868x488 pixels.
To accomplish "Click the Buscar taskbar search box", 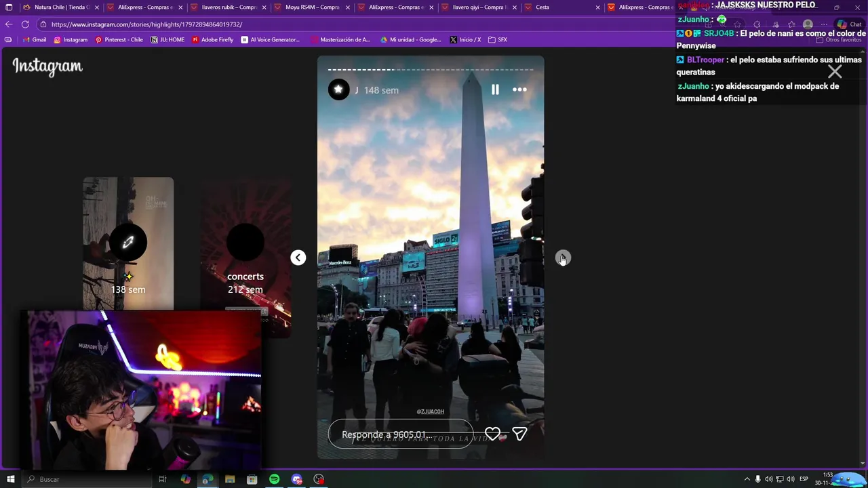I will 87,479.
